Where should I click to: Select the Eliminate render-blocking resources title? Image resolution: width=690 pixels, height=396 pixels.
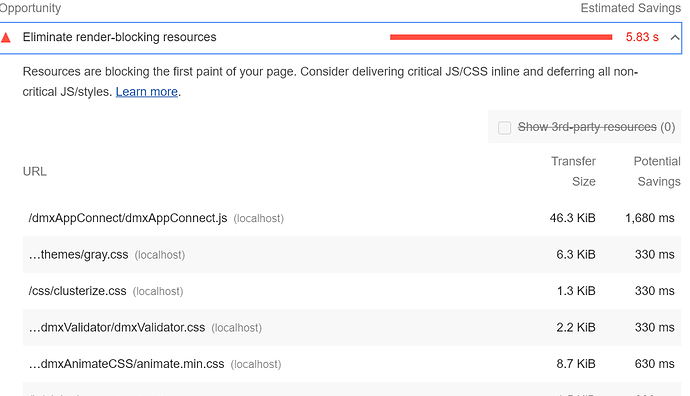click(x=119, y=37)
